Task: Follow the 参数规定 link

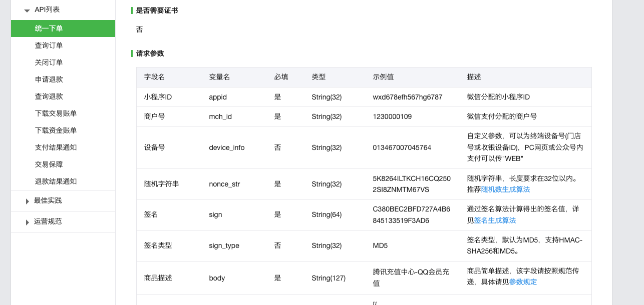Action: pyautogui.click(x=523, y=282)
